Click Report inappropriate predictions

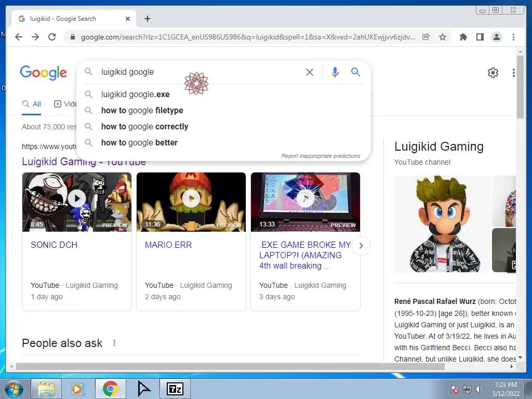[321, 156]
